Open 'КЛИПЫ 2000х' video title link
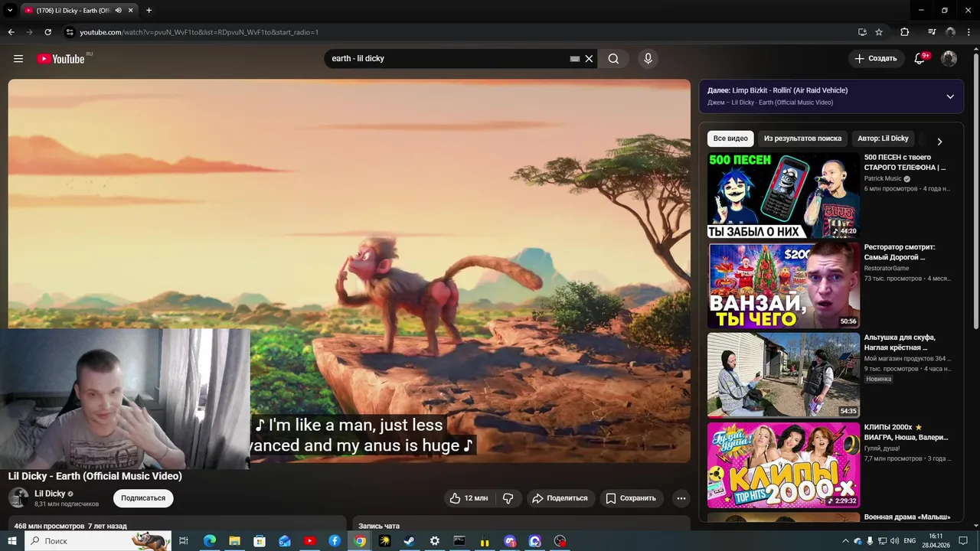Image resolution: width=980 pixels, height=551 pixels. pyautogui.click(x=906, y=432)
